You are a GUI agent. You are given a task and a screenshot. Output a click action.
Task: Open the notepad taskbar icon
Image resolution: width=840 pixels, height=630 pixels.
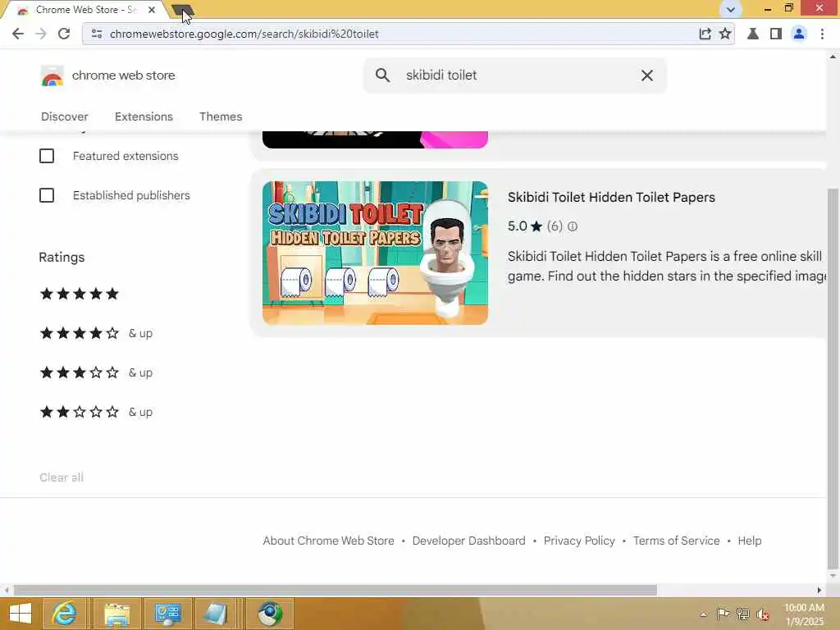pos(216,614)
